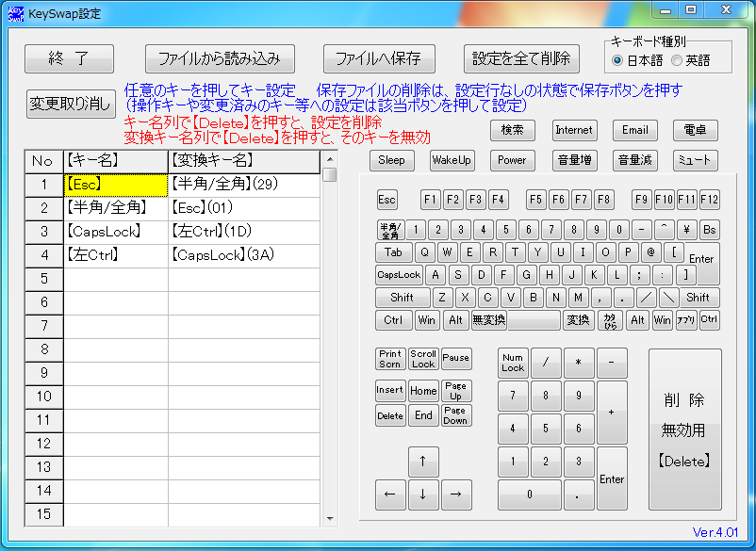Click the numpad plus key
Image resolution: width=756 pixels, height=551 pixels.
click(x=612, y=413)
